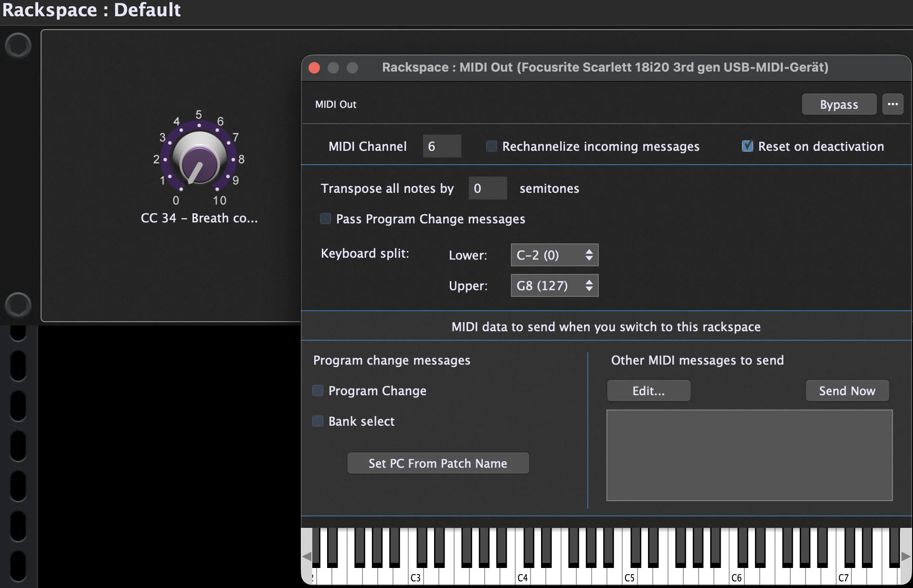The height and width of the screenshot is (588, 913).
Task: Click the transpose semitones field
Action: 488,188
